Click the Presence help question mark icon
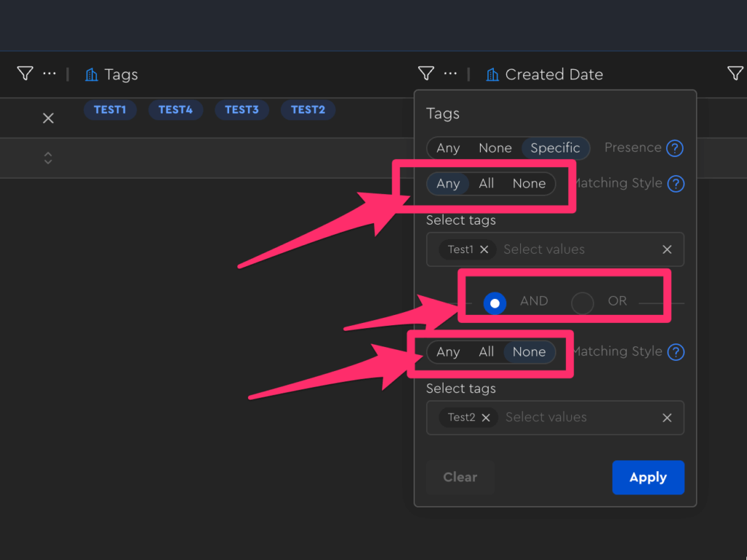 [676, 148]
